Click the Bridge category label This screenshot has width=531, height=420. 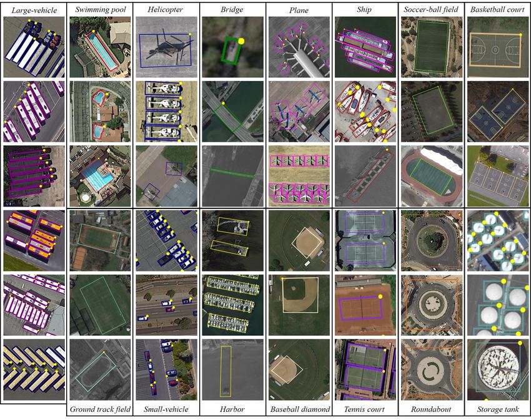(x=232, y=9)
